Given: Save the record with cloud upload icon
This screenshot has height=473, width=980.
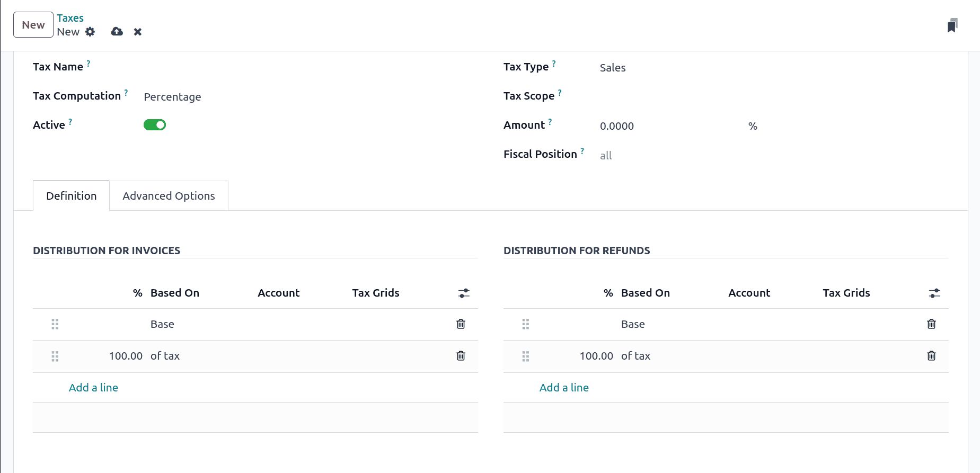Looking at the screenshot, I should point(117,32).
